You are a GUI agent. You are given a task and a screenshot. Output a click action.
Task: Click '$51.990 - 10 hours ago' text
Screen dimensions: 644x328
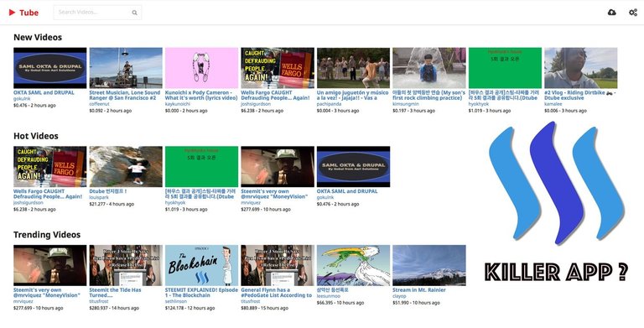tap(416, 303)
